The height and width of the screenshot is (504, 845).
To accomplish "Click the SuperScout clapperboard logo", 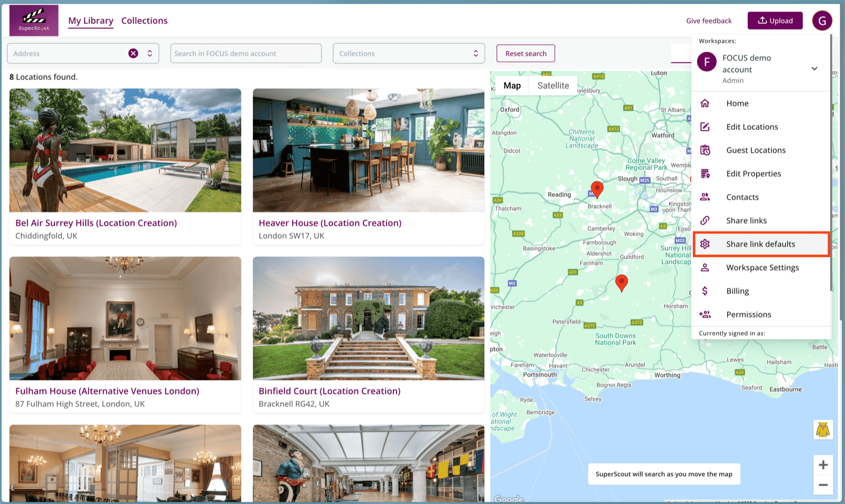I will pos(34,21).
